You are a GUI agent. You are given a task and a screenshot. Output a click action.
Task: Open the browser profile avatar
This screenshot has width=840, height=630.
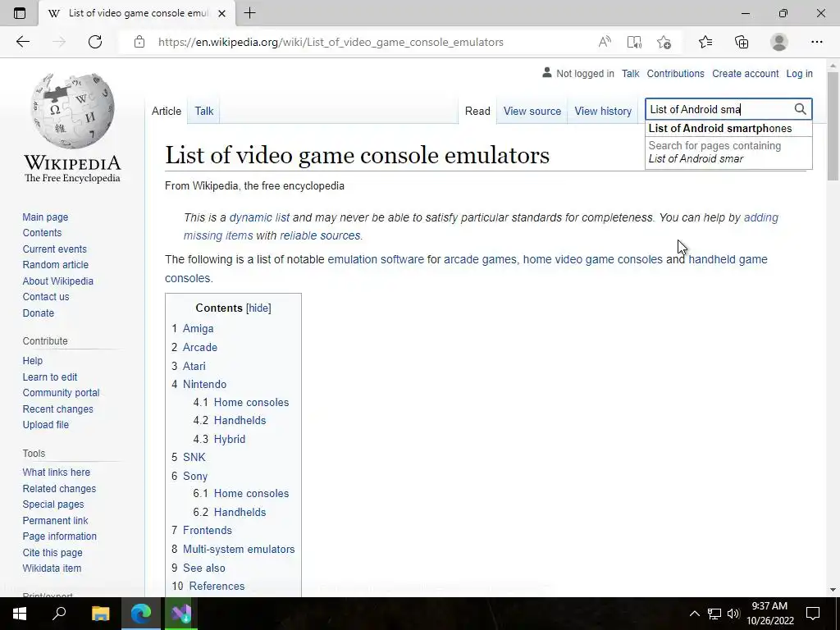[779, 42]
